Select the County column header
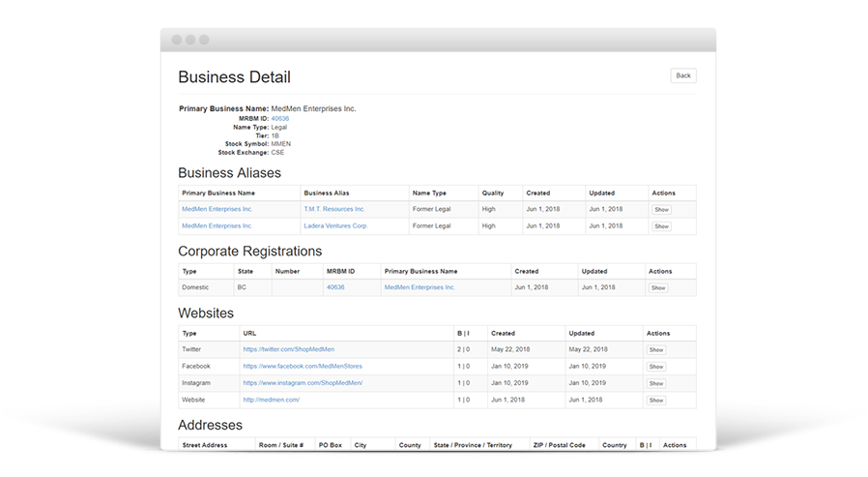This screenshot has width=868, height=477. [x=410, y=445]
